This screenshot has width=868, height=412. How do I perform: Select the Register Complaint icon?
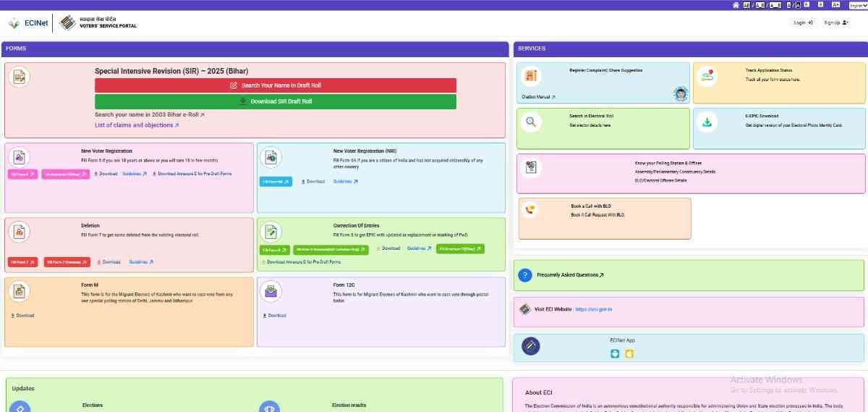pos(531,75)
